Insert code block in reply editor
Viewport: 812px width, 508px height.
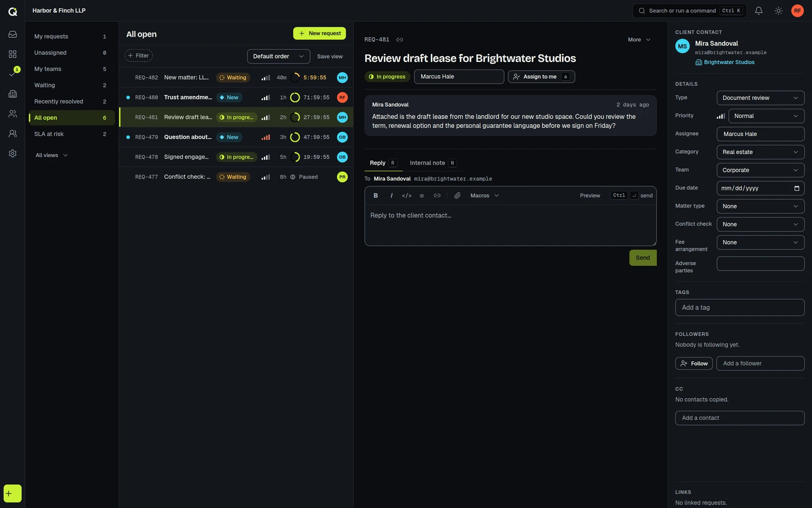(407, 196)
